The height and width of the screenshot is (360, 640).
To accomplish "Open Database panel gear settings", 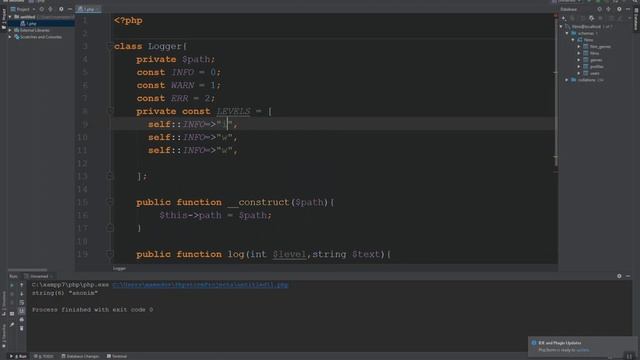I will point(619,9).
